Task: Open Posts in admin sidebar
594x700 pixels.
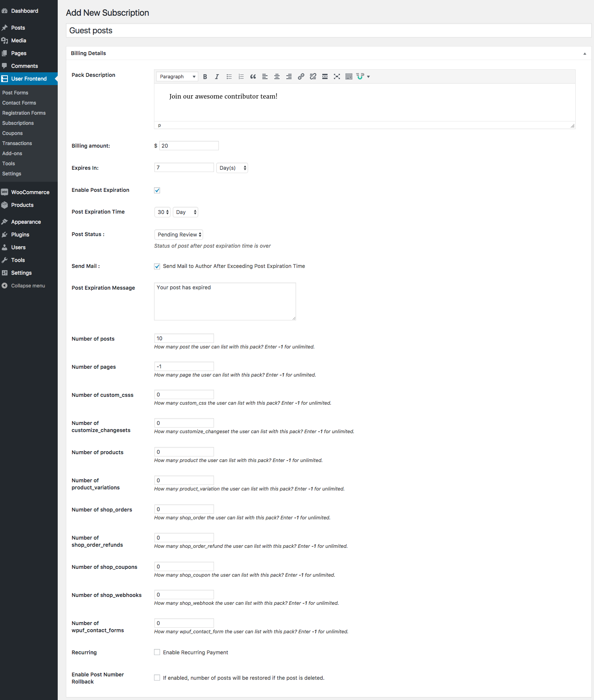Action: [18, 28]
